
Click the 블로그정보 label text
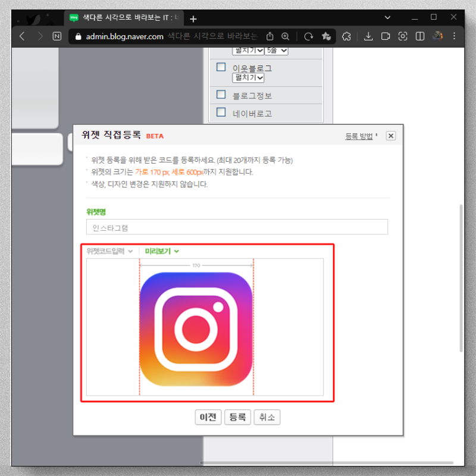pos(252,96)
